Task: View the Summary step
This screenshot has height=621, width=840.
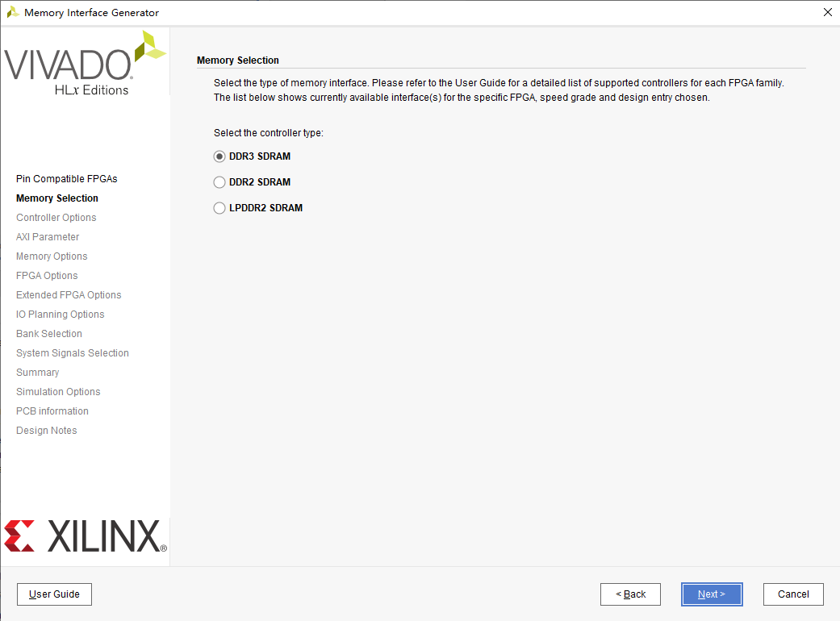Action: [37, 372]
